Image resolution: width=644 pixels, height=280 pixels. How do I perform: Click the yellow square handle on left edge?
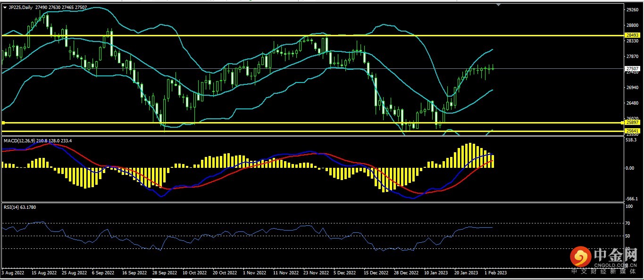pyautogui.click(x=3, y=123)
